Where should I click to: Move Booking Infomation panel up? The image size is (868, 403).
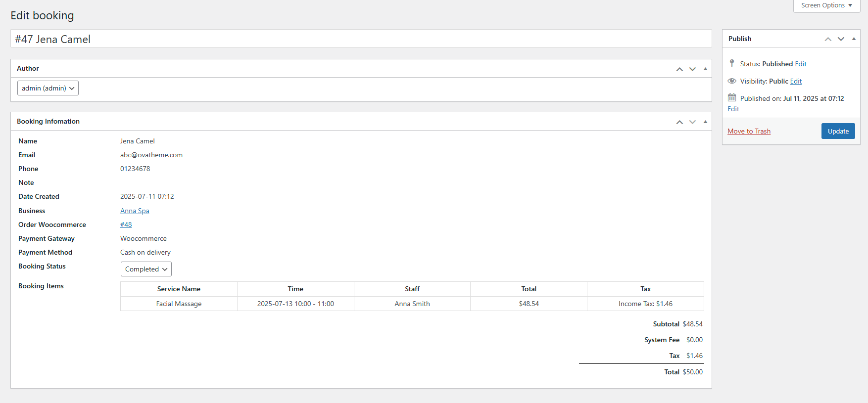point(679,122)
